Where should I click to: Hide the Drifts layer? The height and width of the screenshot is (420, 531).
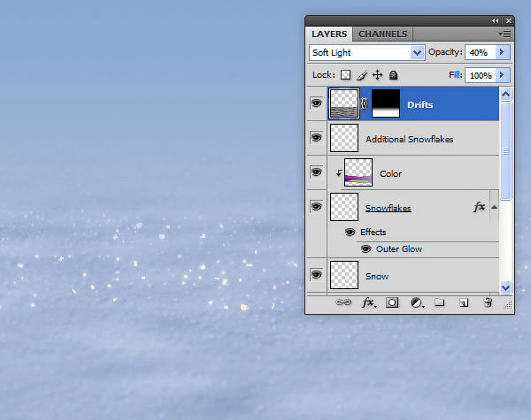tap(316, 103)
